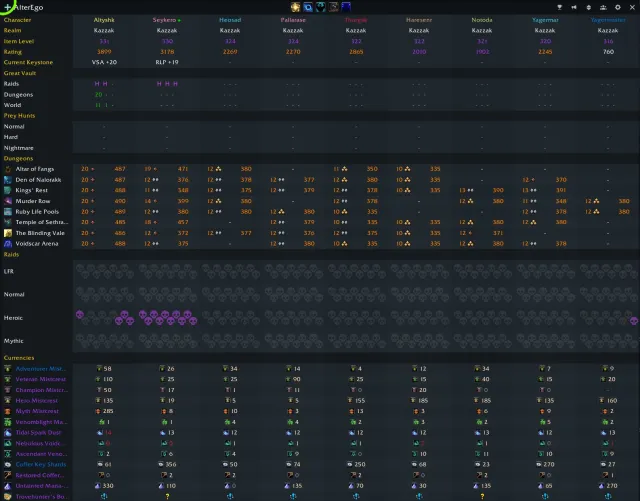Click the Veteran Mistcrest currency icon
This screenshot has height=501, width=640.
(x=8, y=379)
